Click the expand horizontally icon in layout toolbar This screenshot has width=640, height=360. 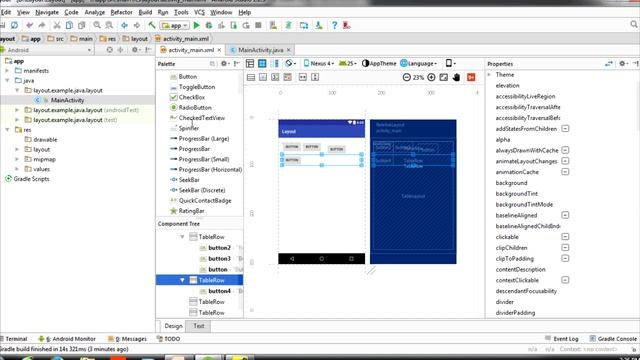click(302, 77)
